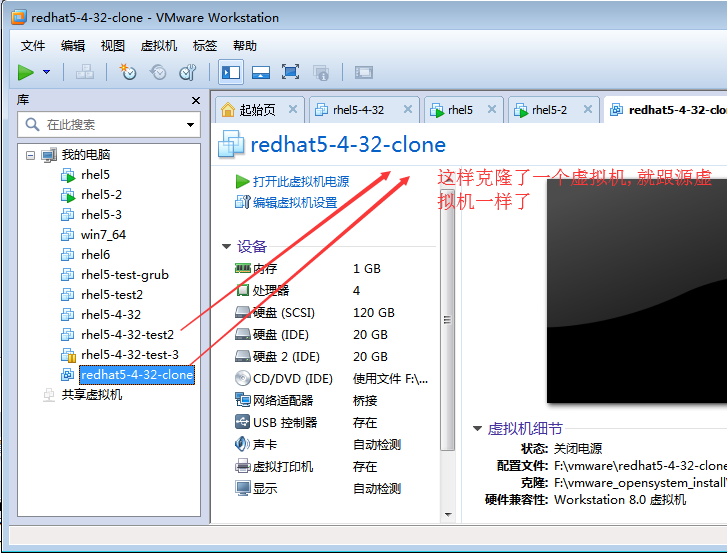Close the rhel5 tab

pyautogui.click(x=492, y=109)
